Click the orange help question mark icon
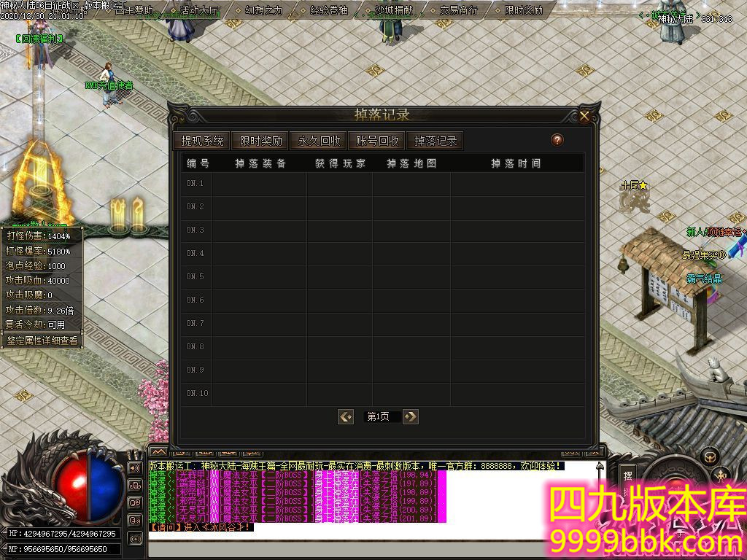This screenshot has height=560, width=747. 557,140
